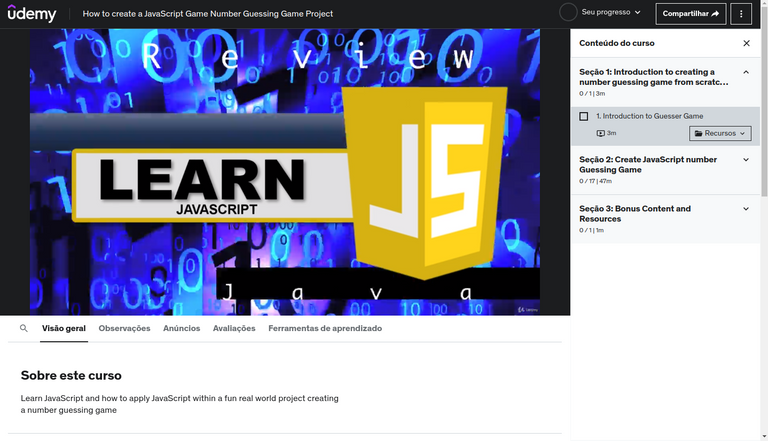
Task: Switch to the Observações tab
Action: [x=124, y=328]
